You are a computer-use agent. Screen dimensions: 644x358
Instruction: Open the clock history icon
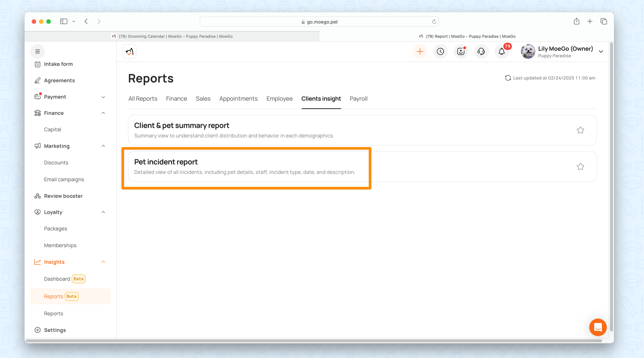coord(440,51)
